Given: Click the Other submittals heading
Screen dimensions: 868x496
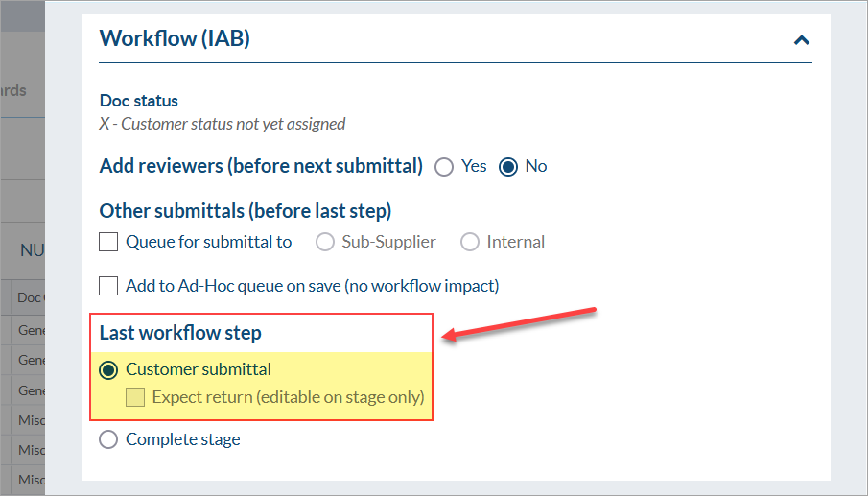Looking at the screenshot, I should pyautogui.click(x=246, y=211).
